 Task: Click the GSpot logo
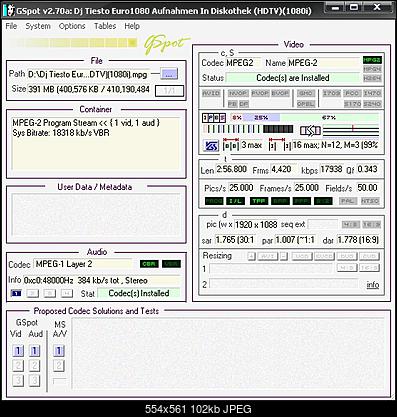point(166,44)
